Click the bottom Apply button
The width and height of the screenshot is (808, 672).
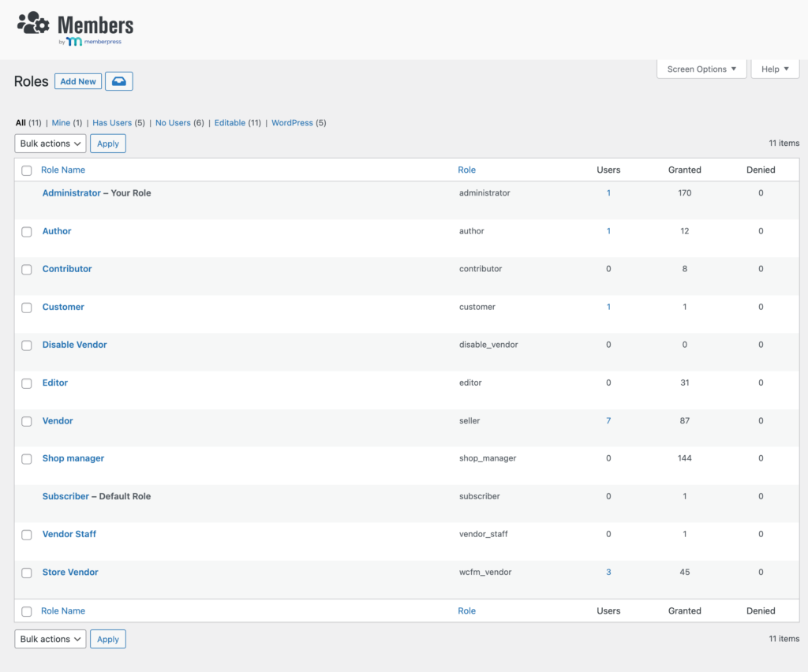(108, 639)
